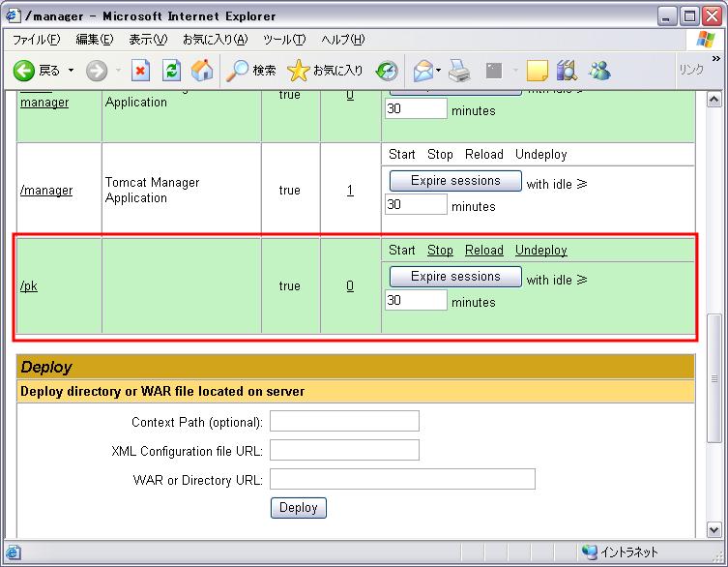Click Reload link for /pk
Image resolution: width=728 pixels, height=567 pixels.
pyautogui.click(x=484, y=250)
